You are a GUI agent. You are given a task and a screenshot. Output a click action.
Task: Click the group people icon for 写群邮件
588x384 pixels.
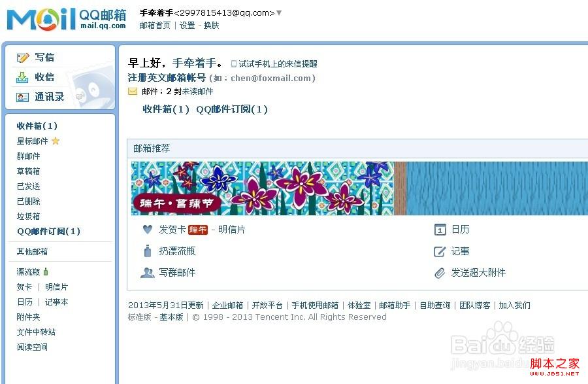[147, 273]
